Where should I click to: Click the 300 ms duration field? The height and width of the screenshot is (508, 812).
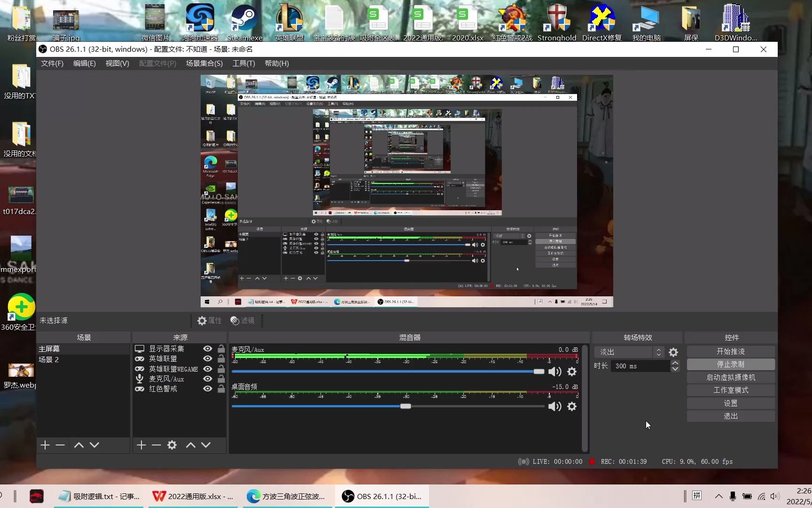(x=640, y=366)
